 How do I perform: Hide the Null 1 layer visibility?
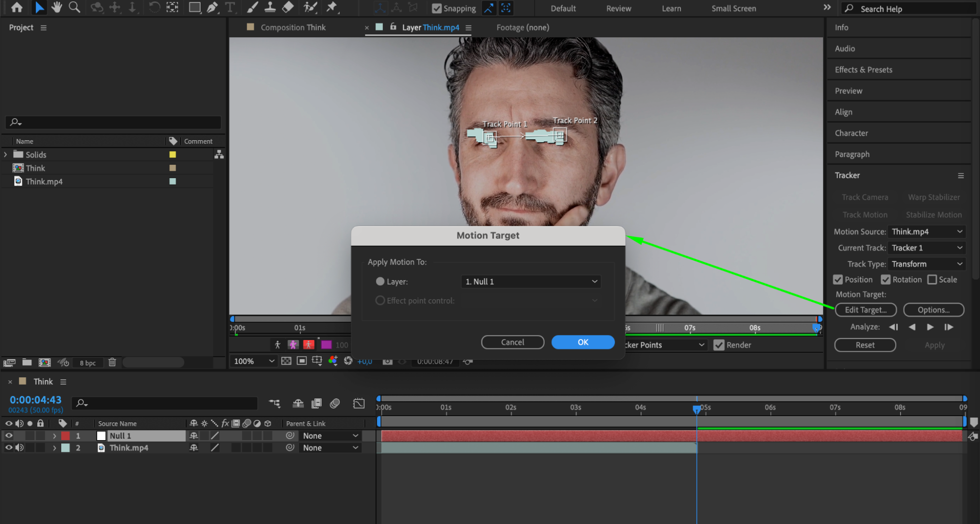point(9,436)
